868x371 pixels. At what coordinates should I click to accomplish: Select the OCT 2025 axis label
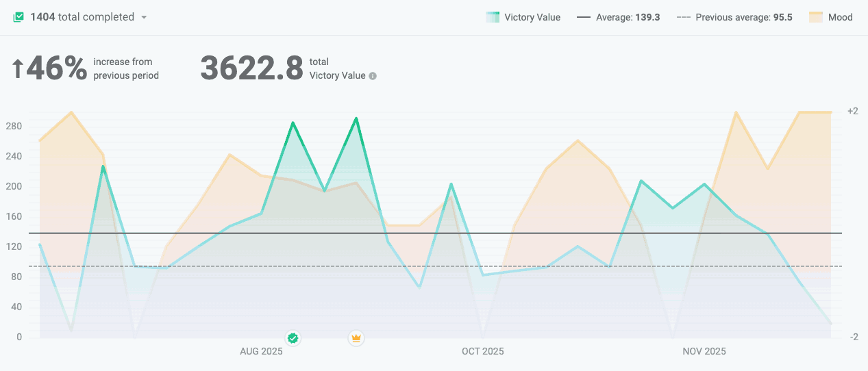[482, 352]
